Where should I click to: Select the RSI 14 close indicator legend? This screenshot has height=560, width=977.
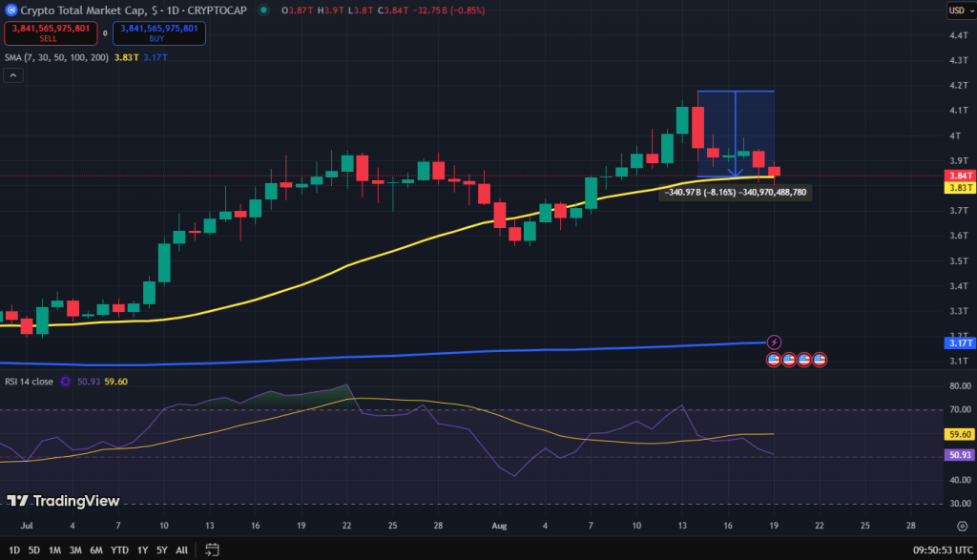(x=30, y=382)
